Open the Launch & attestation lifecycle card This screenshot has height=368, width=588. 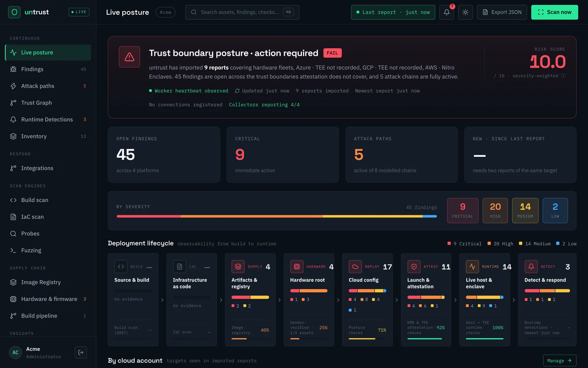[x=426, y=300]
